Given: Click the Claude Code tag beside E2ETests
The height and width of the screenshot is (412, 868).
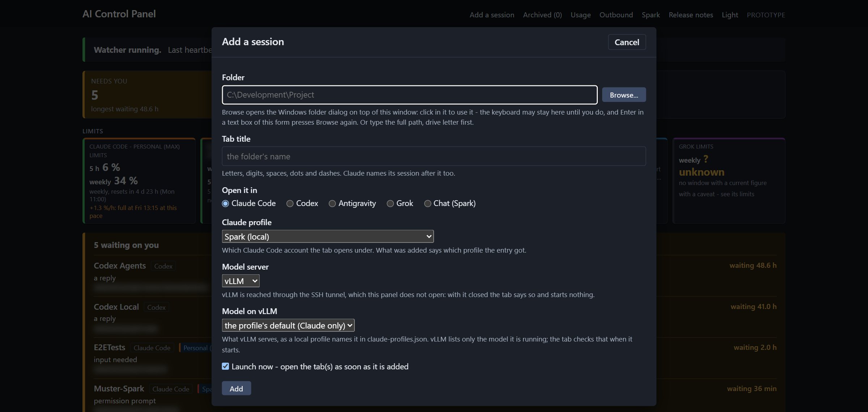Looking at the screenshot, I should 152,348.
